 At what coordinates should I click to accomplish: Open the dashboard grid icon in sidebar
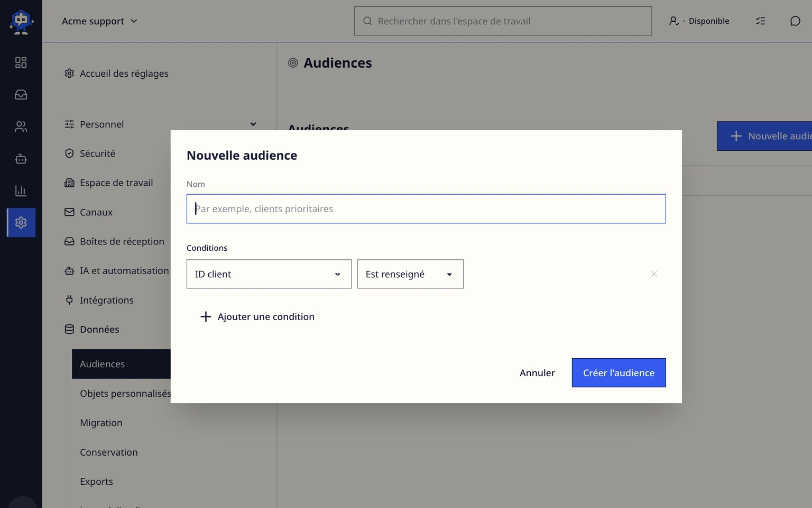point(21,62)
